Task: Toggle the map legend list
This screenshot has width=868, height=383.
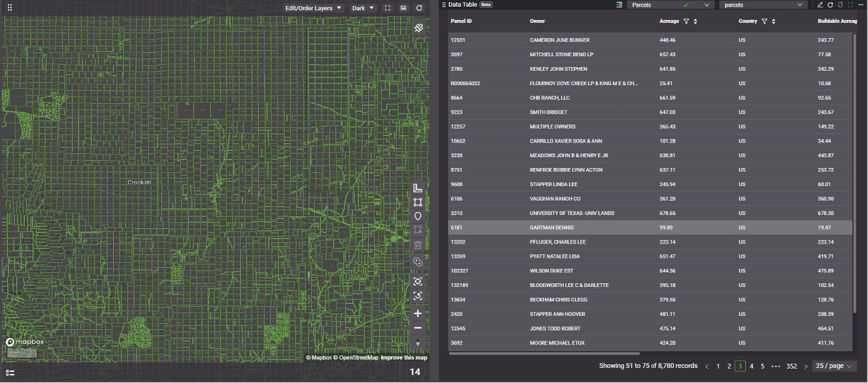Action: (x=10, y=373)
